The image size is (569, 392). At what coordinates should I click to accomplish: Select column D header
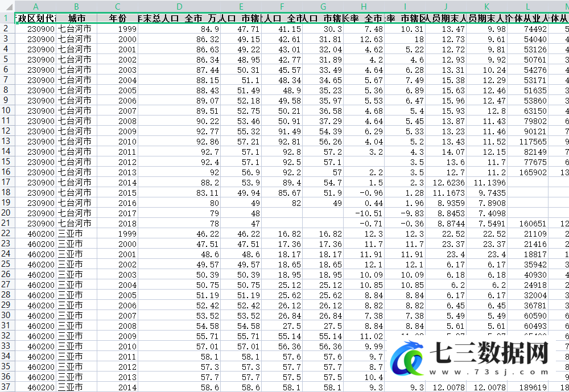pyautogui.click(x=179, y=6)
